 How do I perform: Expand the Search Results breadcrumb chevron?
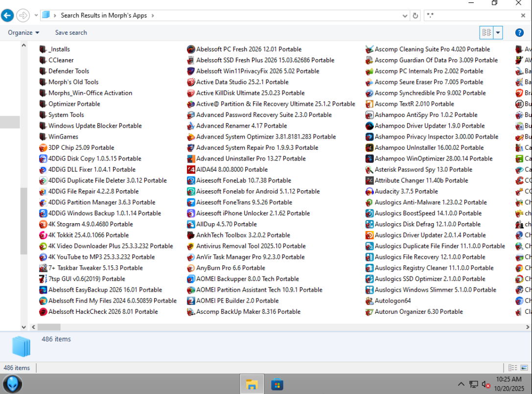153,16
